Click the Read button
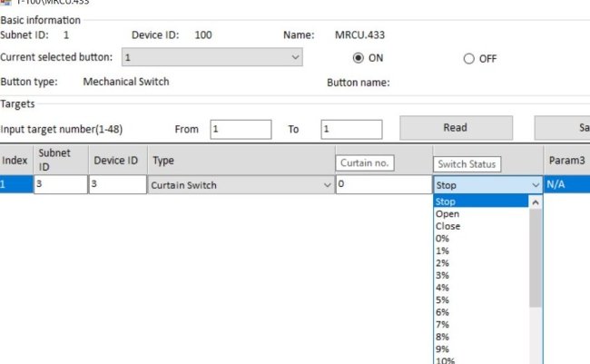590x364 pixels. coord(456,128)
